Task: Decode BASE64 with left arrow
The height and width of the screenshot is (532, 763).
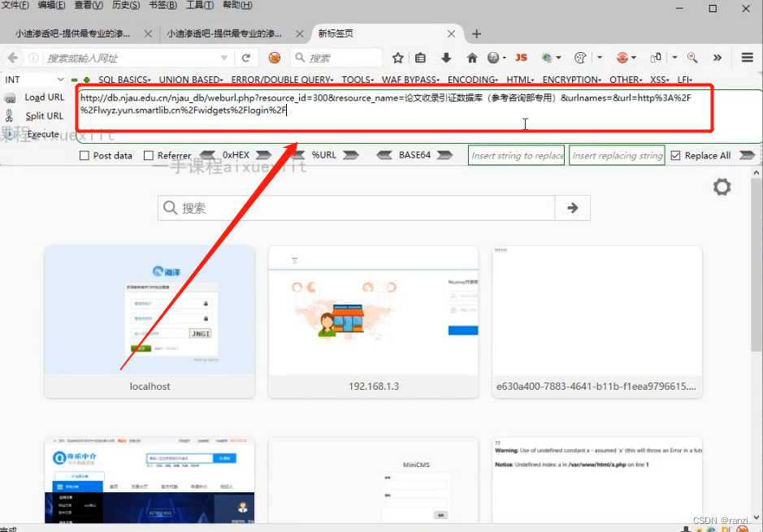Action: [384, 155]
